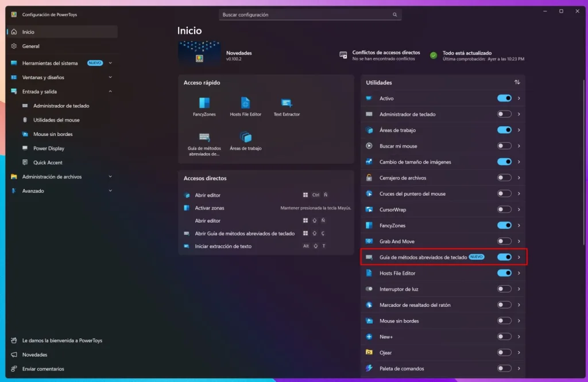Click the CursorWrap utility icon
588x382 pixels.
pos(369,209)
